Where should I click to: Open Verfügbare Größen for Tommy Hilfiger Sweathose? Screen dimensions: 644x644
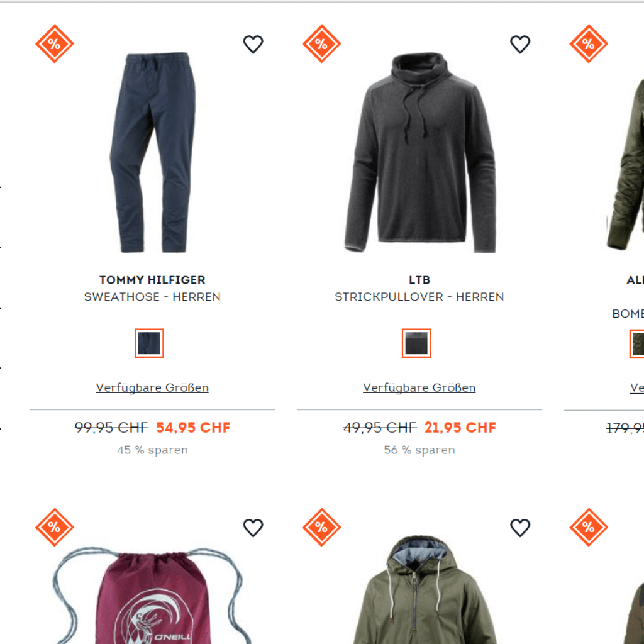[x=152, y=387]
